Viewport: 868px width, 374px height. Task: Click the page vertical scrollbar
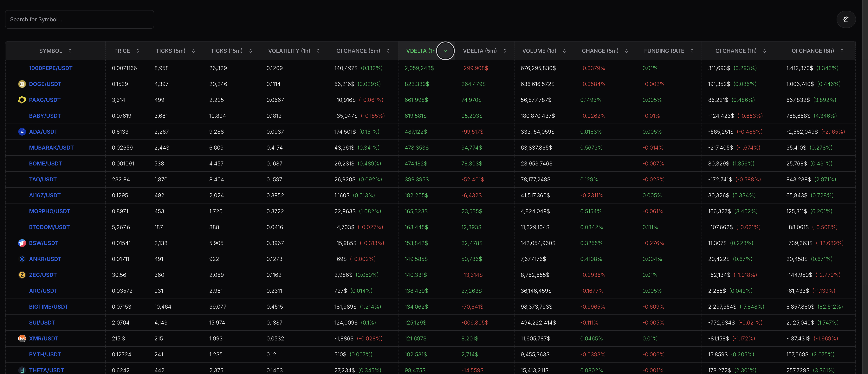point(865,187)
